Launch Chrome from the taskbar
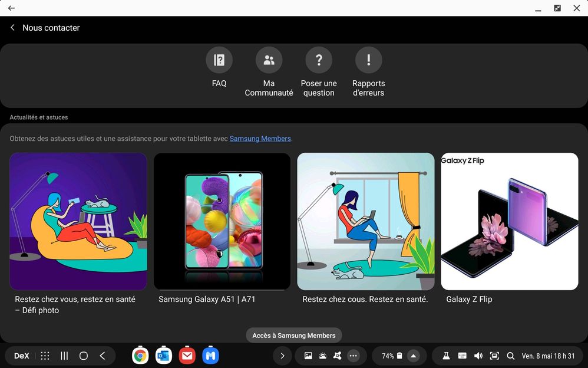Image resolution: width=588 pixels, height=368 pixels. point(140,355)
